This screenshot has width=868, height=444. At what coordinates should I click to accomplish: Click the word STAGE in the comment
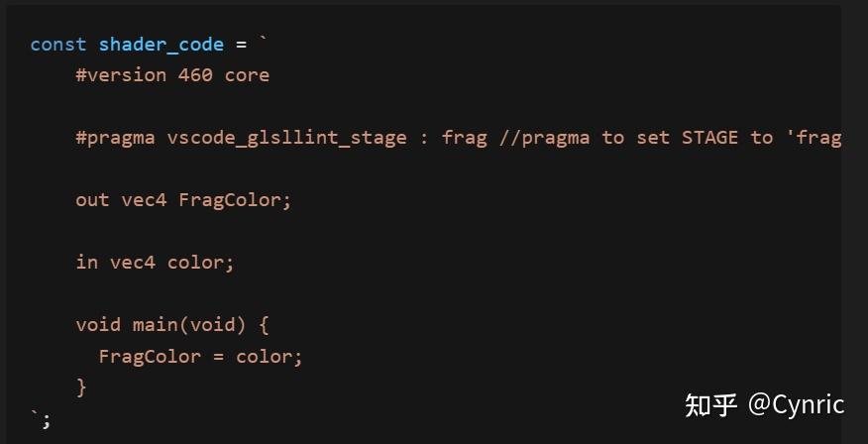[709, 138]
